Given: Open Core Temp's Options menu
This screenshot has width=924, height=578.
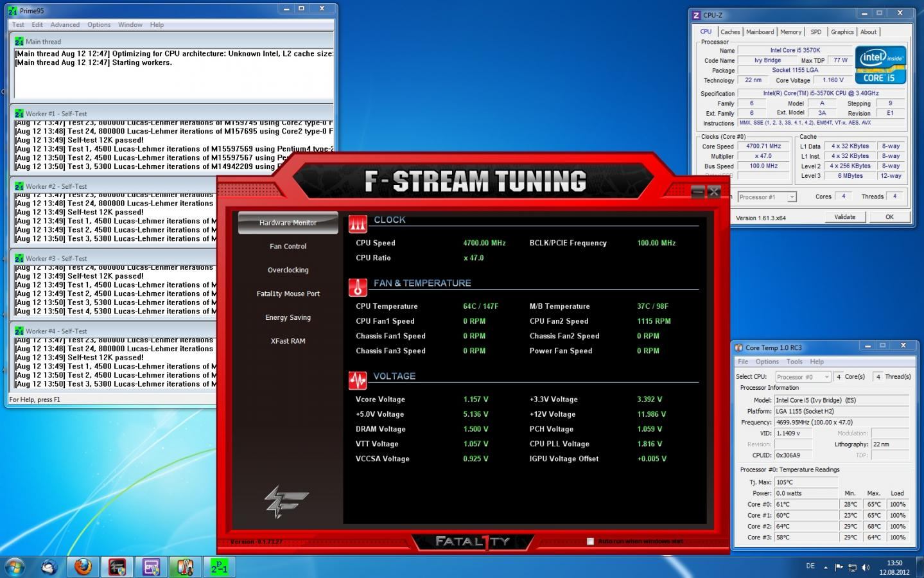Looking at the screenshot, I should point(767,362).
